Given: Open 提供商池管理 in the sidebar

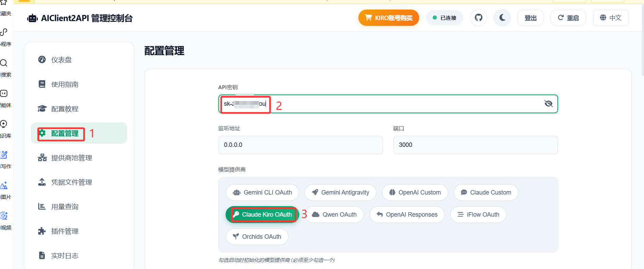Looking at the screenshot, I should pyautogui.click(x=79, y=158).
